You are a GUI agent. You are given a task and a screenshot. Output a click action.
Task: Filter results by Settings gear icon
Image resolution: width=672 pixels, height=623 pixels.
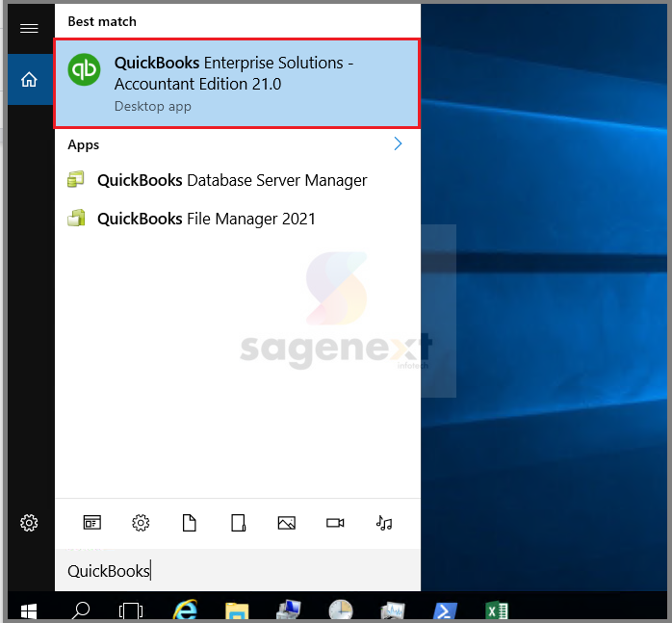point(141,523)
